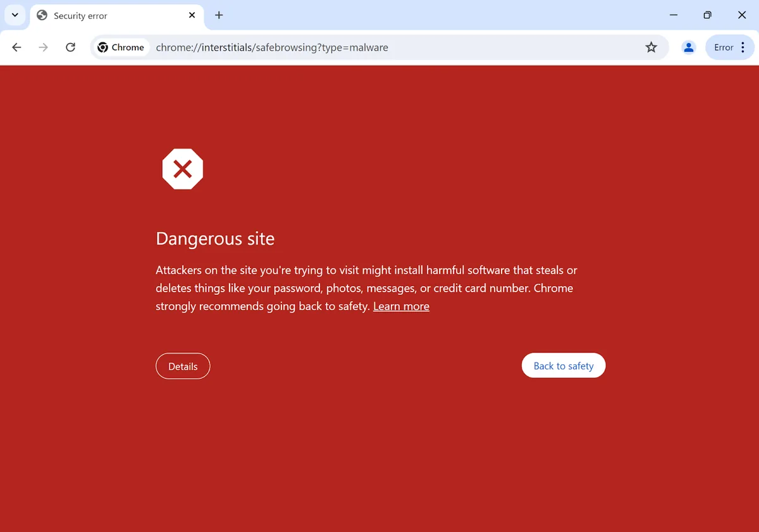Reload the page with the refresh icon
The width and height of the screenshot is (759, 532).
pos(71,47)
